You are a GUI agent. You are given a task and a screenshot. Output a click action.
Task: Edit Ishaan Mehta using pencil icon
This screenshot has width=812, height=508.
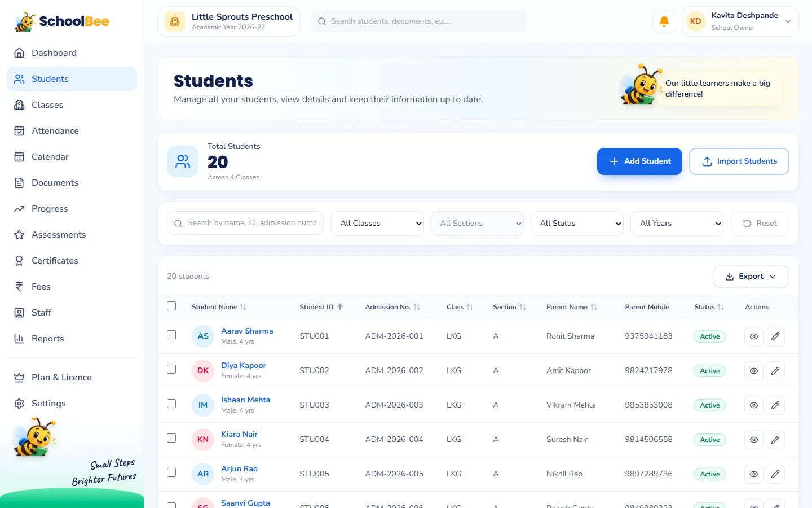775,405
